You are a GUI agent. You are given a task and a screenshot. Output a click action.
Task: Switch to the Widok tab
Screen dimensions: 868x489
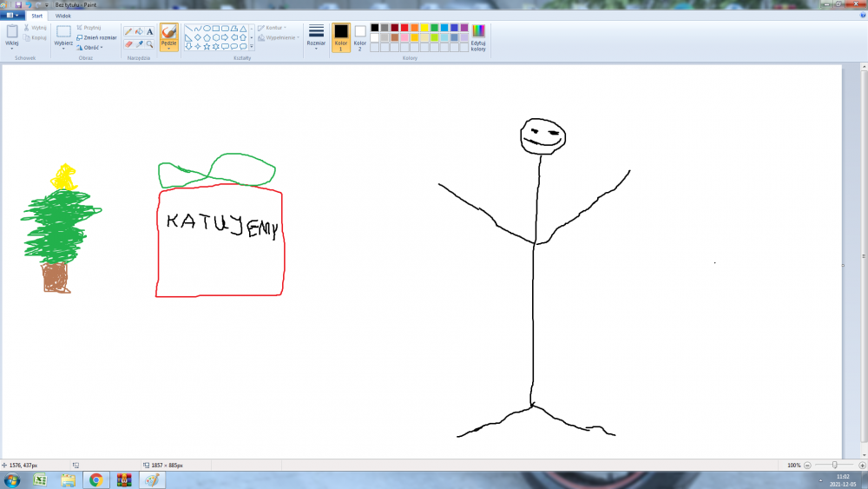coord(63,16)
